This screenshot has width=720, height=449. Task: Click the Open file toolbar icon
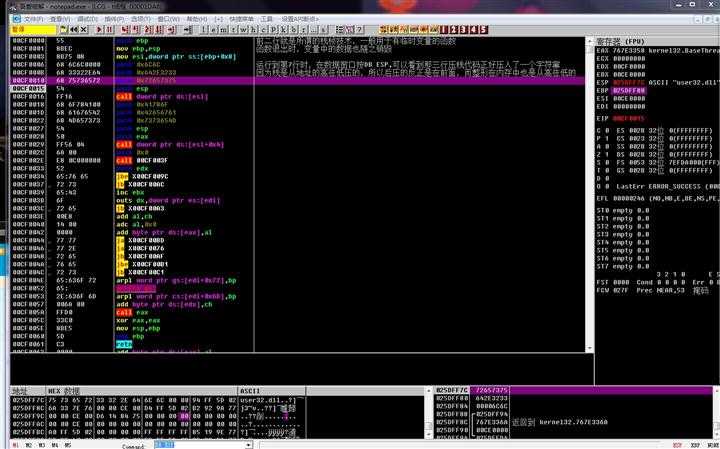[x=63, y=29]
